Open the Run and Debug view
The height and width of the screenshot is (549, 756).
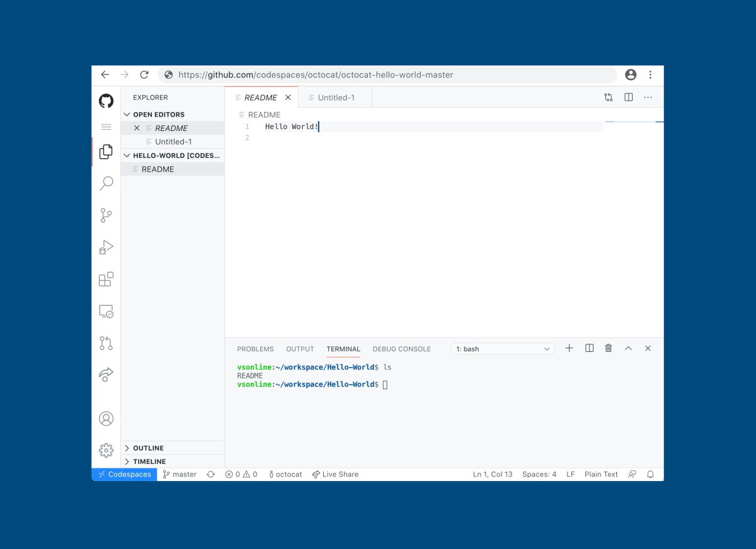(x=106, y=247)
